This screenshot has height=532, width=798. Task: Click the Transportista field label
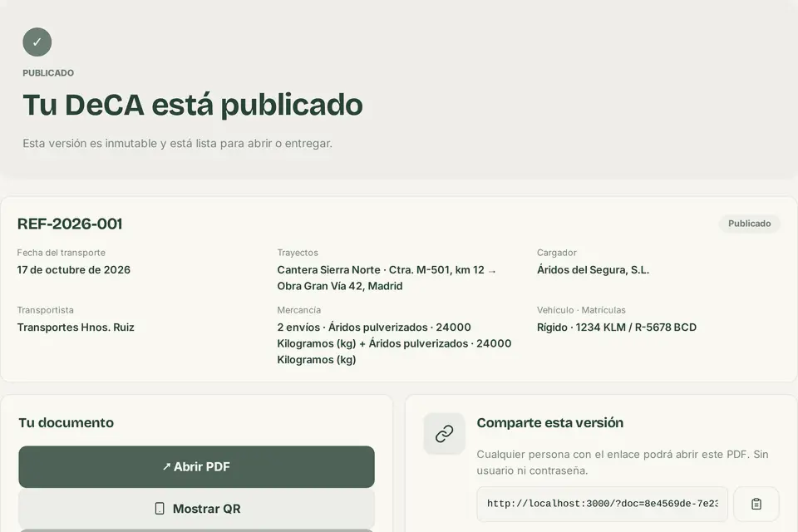[x=45, y=310]
